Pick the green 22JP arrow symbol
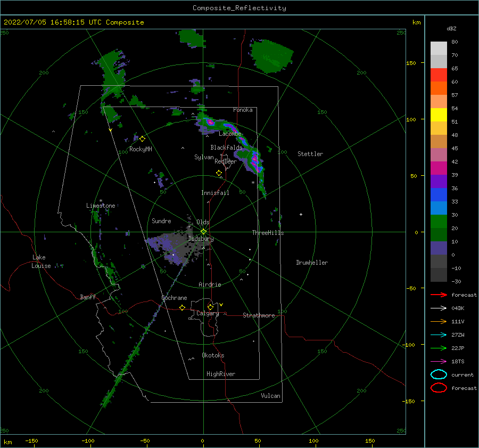479x448 pixels. point(439,348)
